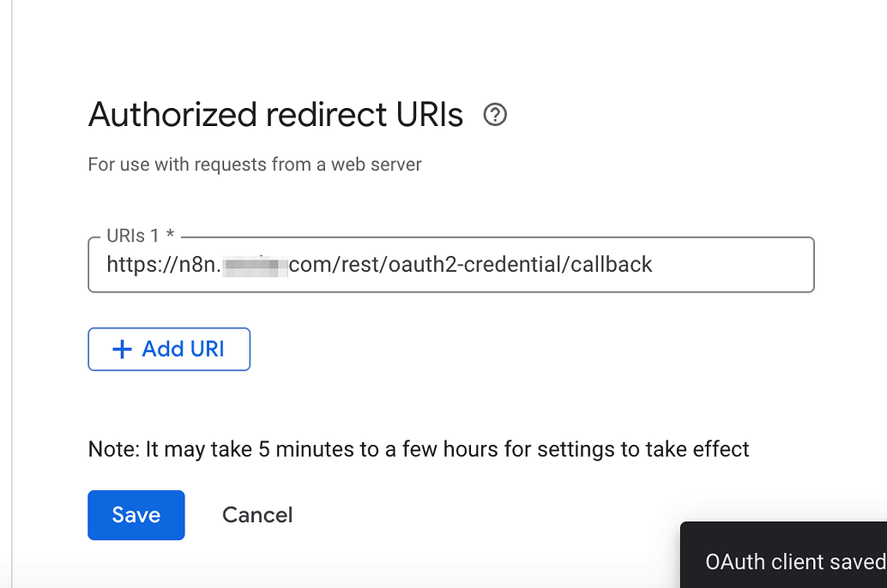
Task: Select the plus symbol next to Add URI
Action: click(x=120, y=349)
